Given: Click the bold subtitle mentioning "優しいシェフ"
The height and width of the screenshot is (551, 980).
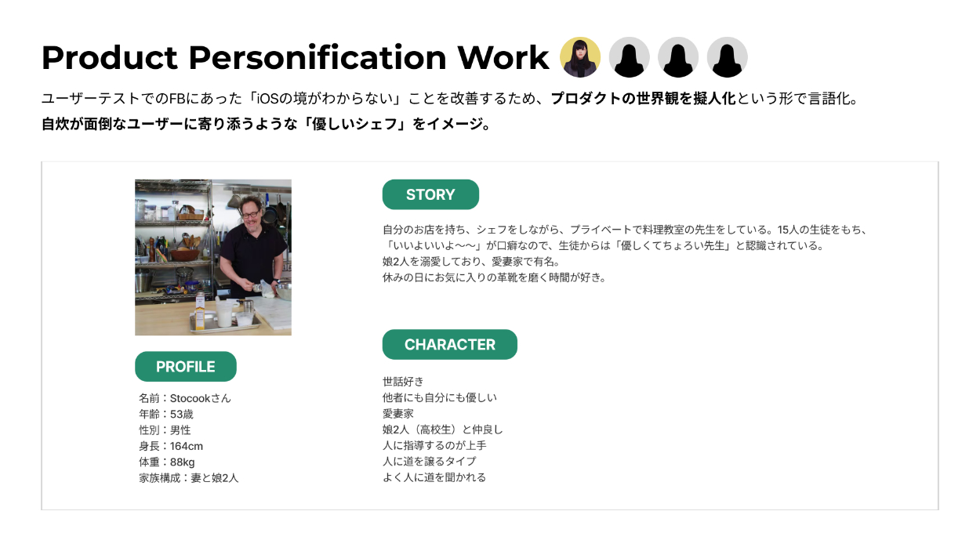Looking at the screenshot, I should [x=266, y=124].
